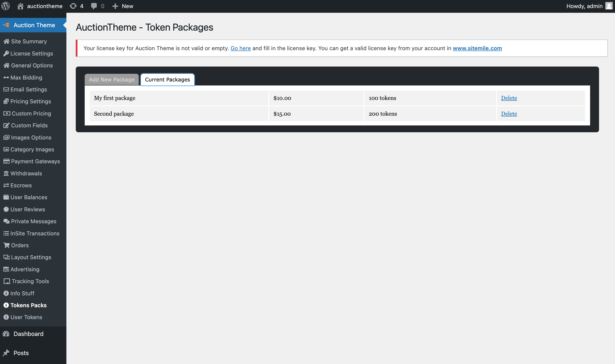Click the Orders shopping cart icon
The width and height of the screenshot is (615, 364).
6,245
